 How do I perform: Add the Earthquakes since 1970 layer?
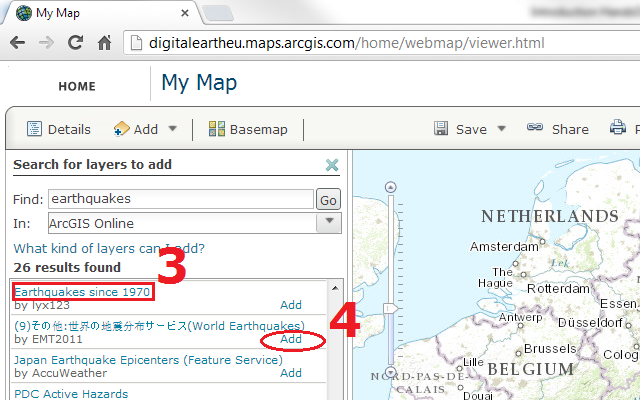tap(291, 305)
